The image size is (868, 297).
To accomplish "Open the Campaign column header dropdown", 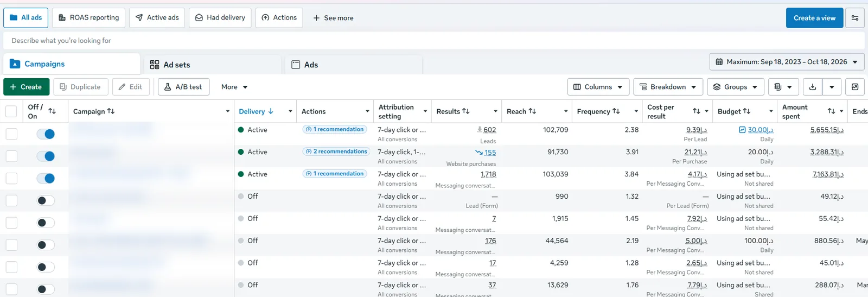I will click(x=227, y=111).
